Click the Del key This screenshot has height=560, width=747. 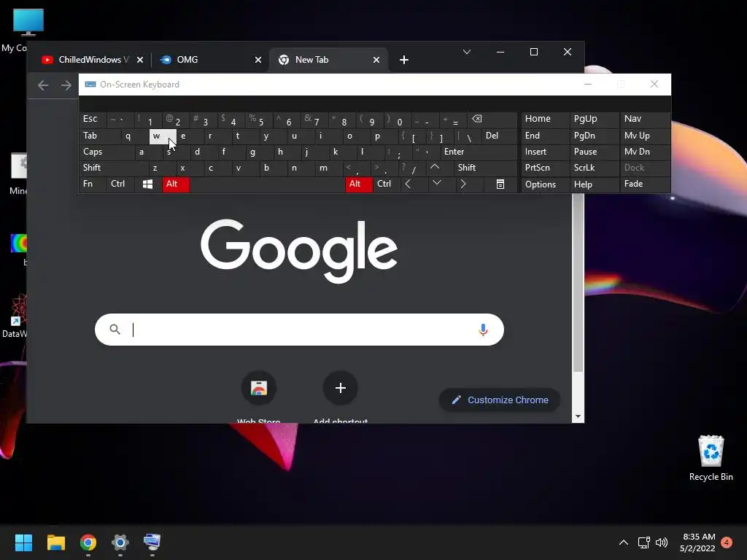(499, 136)
